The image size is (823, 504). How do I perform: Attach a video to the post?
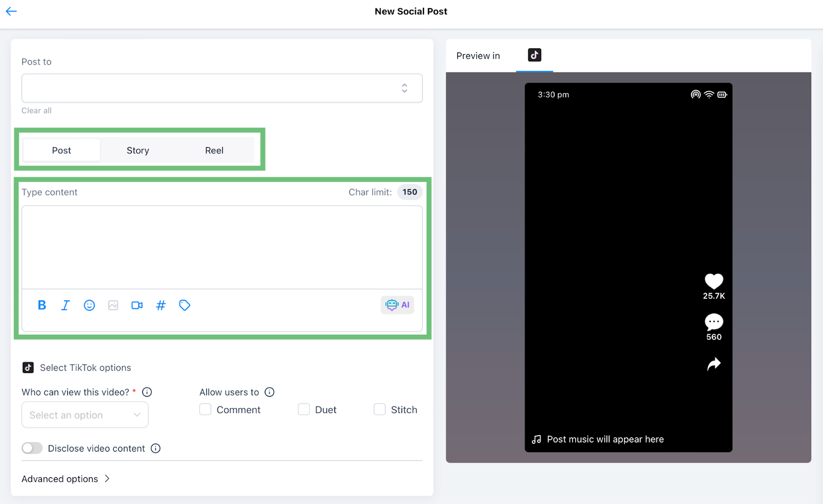[x=137, y=305]
